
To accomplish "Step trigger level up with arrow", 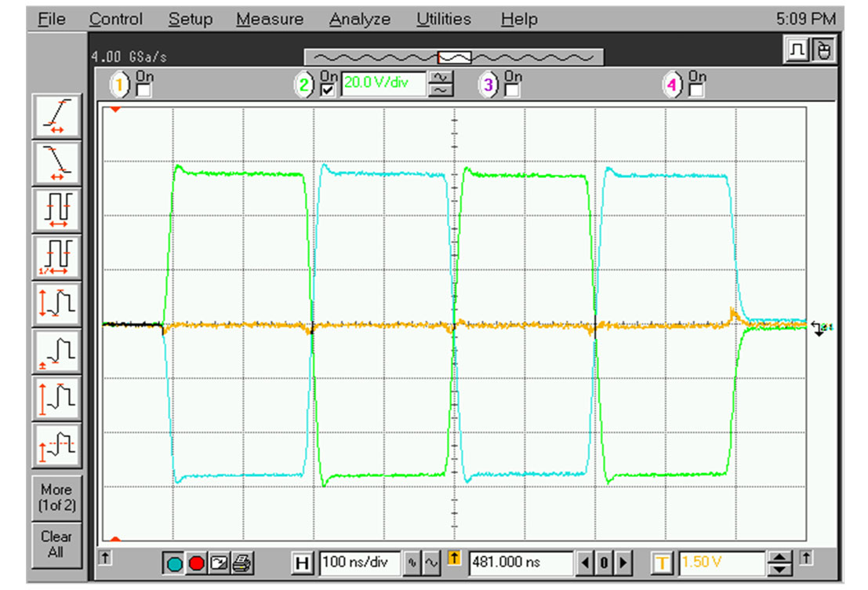I will [778, 557].
